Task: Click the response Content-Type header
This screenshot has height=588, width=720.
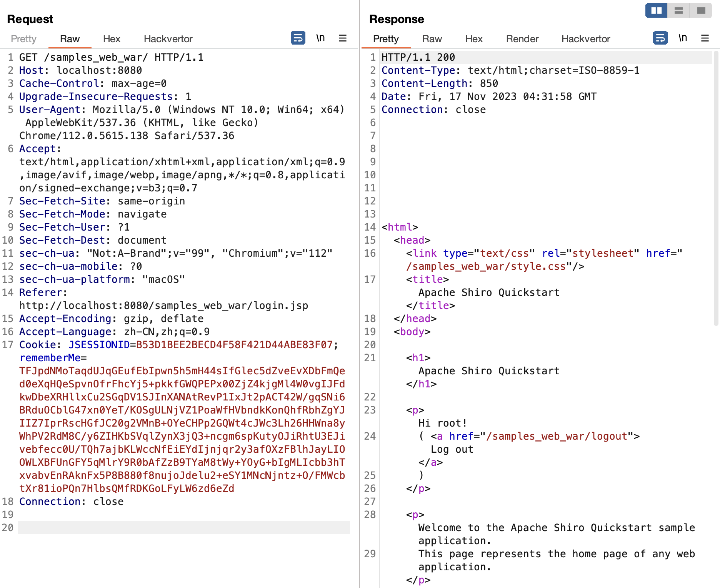Action: [511, 70]
